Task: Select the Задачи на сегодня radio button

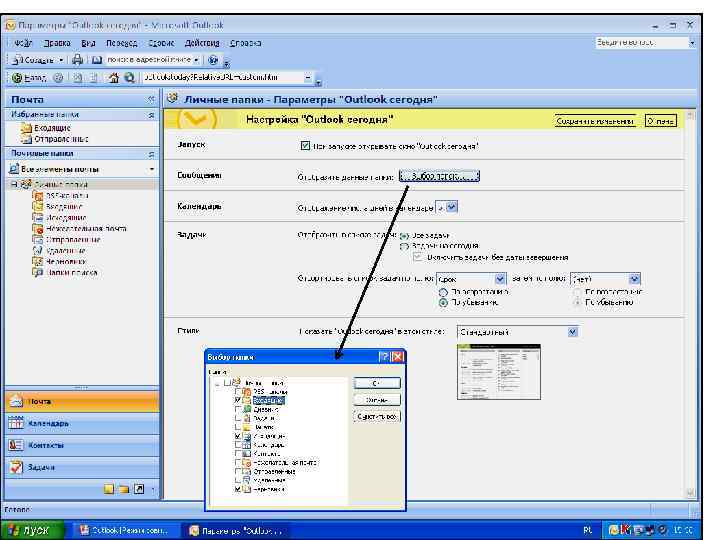Action: (x=404, y=247)
